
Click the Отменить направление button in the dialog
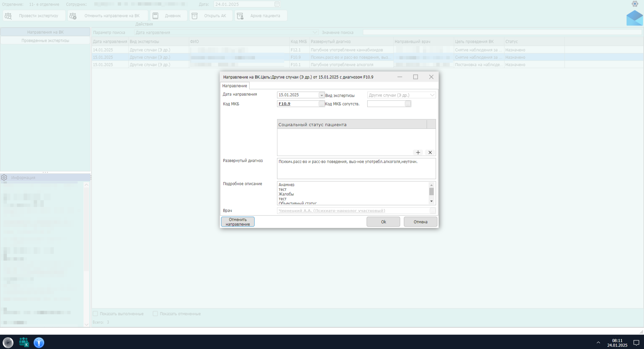(x=238, y=222)
